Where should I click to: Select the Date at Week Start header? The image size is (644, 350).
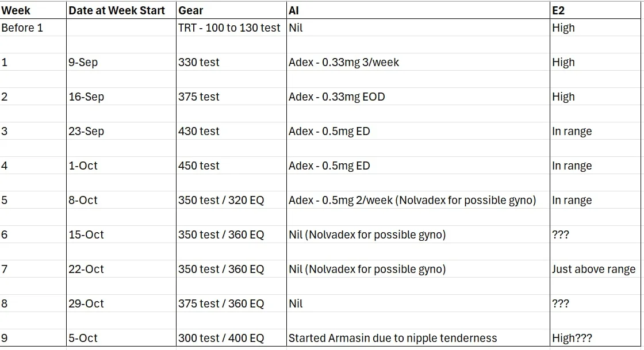pos(121,10)
